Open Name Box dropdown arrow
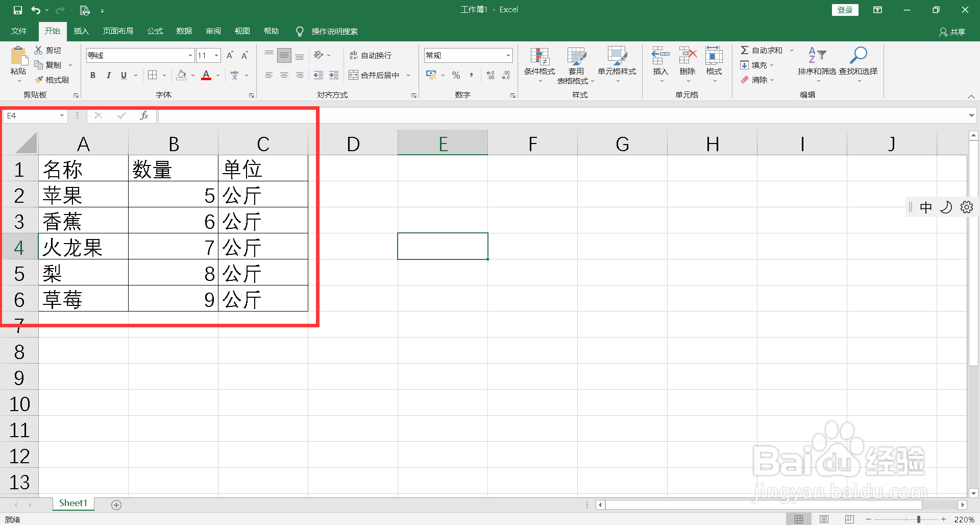 click(x=62, y=116)
